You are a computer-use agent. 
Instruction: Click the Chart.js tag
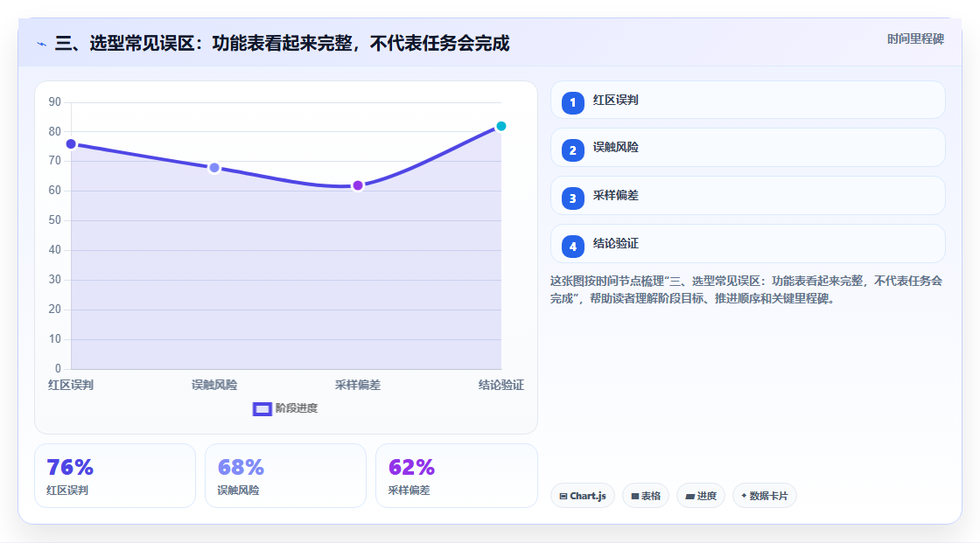pyautogui.click(x=583, y=496)
